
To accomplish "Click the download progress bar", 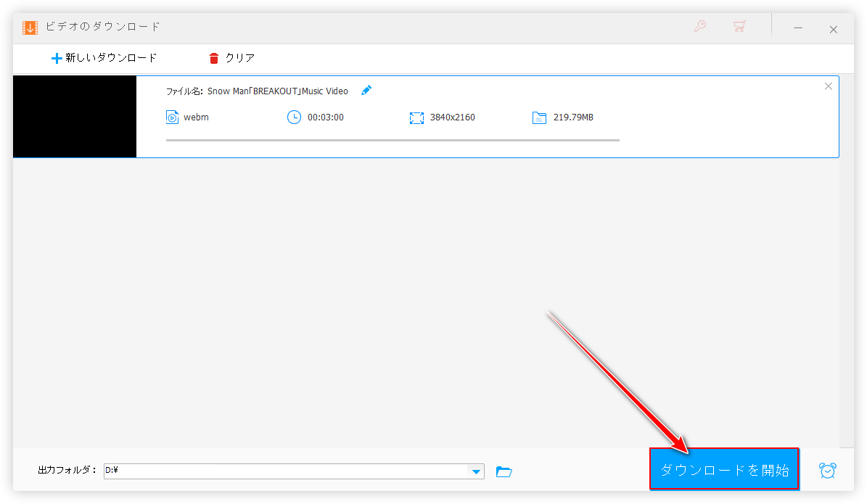I will pyautogui.click(x=393, y=141).
